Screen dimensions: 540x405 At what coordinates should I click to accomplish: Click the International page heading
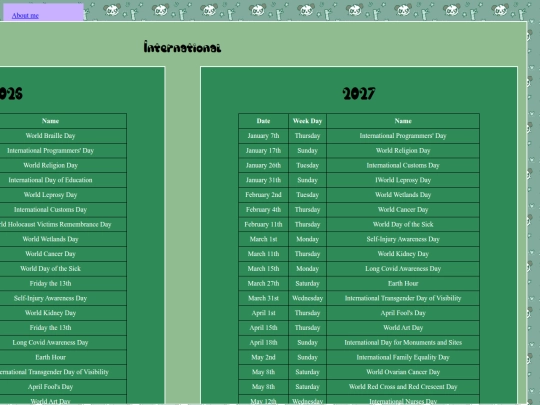[182, 47]
